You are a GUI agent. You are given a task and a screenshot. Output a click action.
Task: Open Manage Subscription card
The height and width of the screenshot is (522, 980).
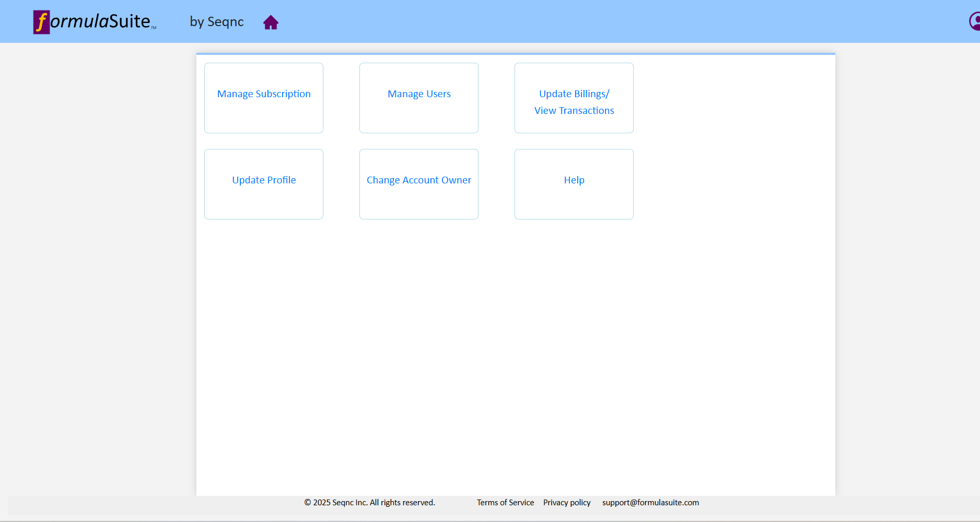pyautogui.click(x=264, y=98)
